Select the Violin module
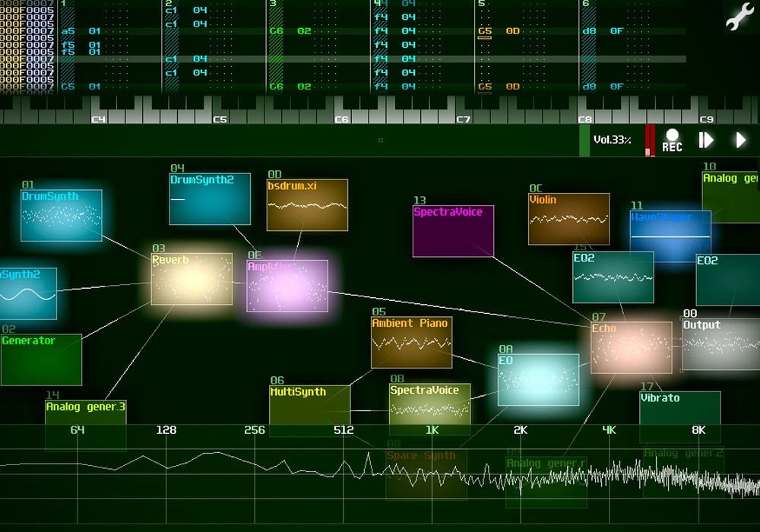 click(568, 219)
